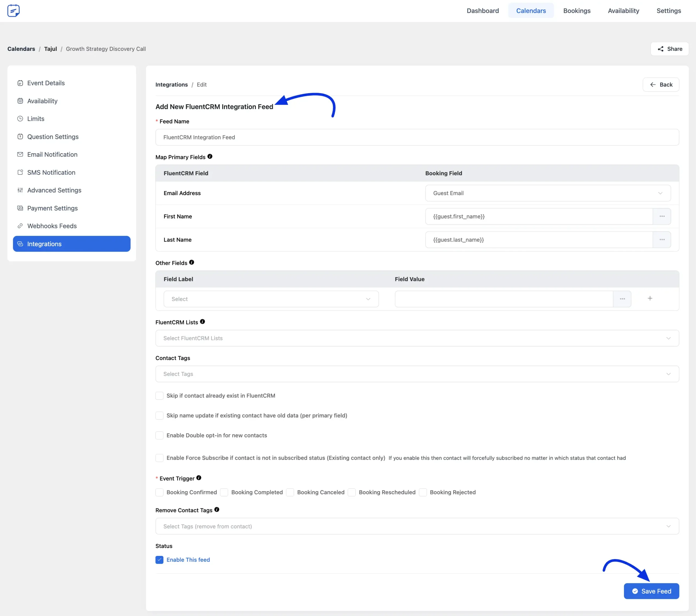Click the Back button
Image resolution: width=696 pixels, height=616 pixels.
click(661, 85)
